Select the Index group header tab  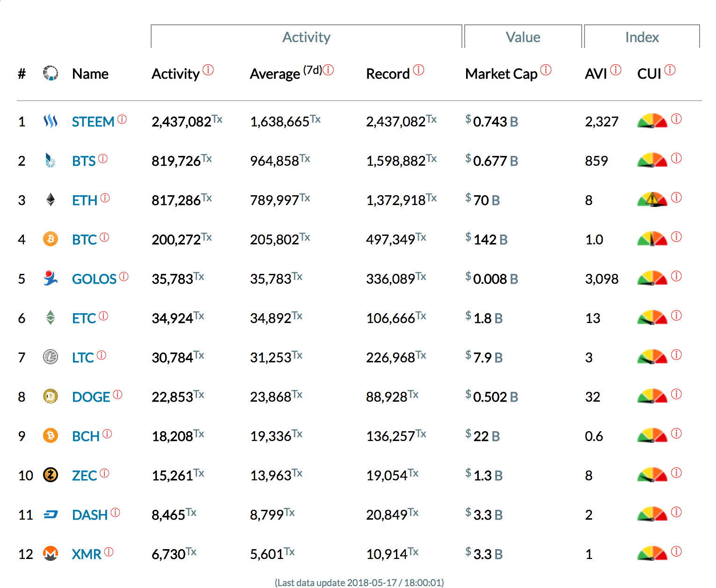[642, 37]
